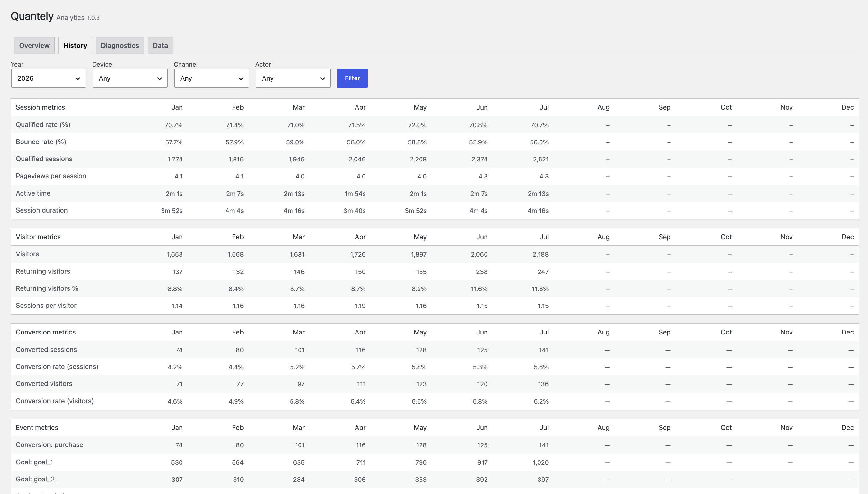Select the Conversion: purchase row label
The width and height of the screenshot is (868, 494).
[x=50, y=445]
